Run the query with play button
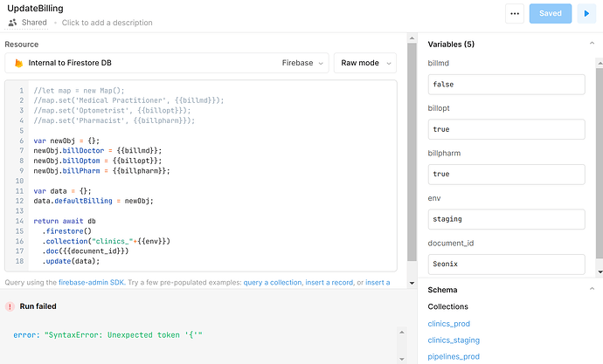This screenshot has width=603, height=364. tap(586, 13)
